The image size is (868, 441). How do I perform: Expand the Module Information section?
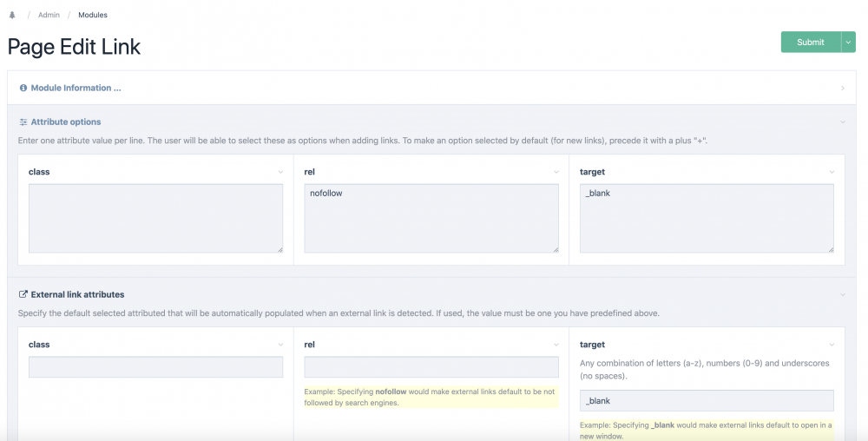coord(842,89)
